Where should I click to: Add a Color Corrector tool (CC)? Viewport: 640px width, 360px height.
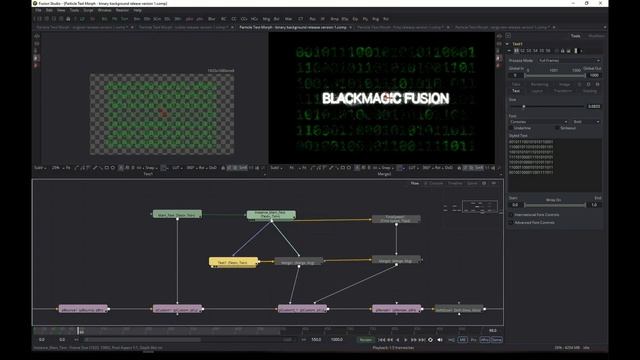233,19
